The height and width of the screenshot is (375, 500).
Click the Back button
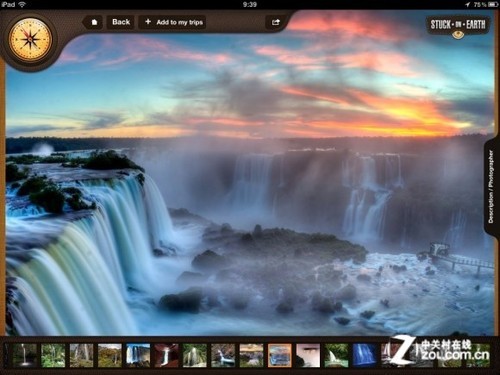[x=121, y=22]
